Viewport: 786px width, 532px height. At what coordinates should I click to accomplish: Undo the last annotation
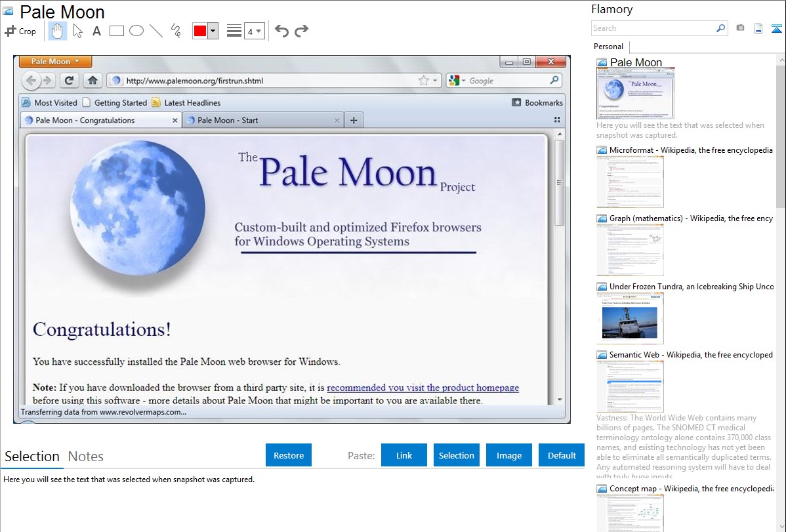281,31
